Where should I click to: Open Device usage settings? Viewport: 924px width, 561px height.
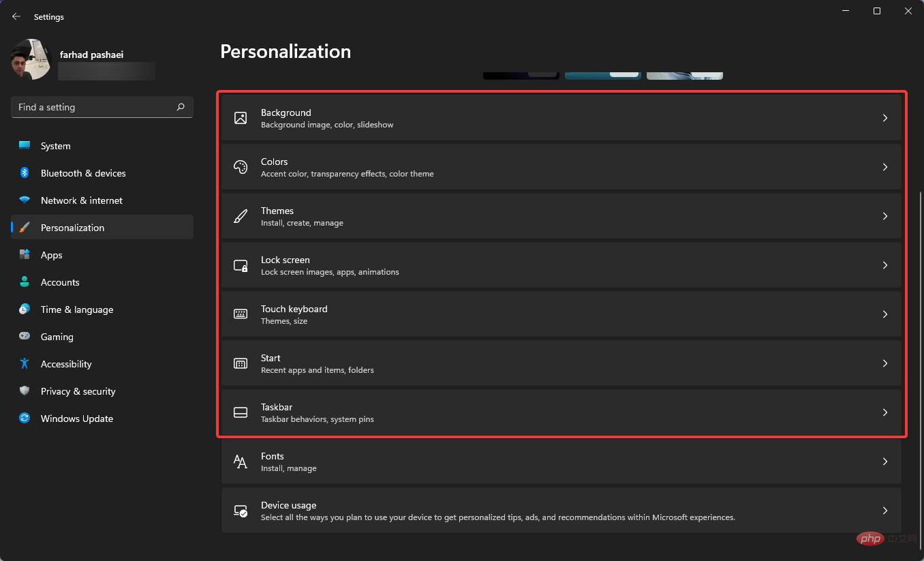coord(561,511)
